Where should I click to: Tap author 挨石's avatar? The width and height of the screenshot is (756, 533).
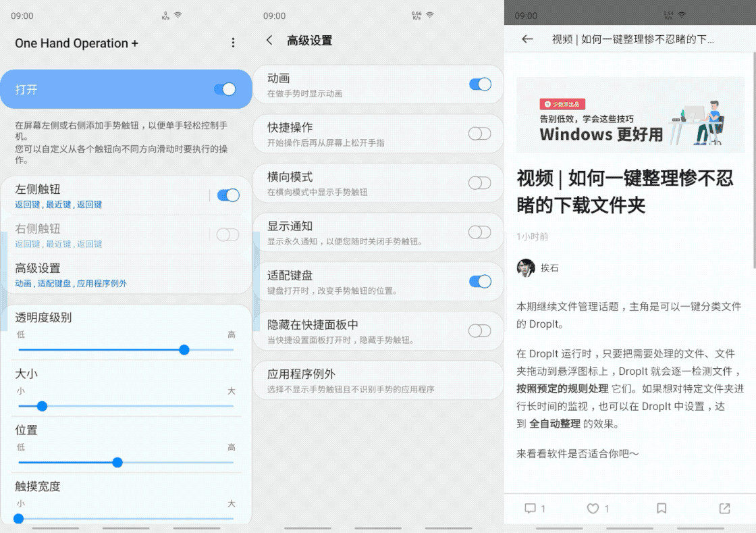tap(526, 268)
